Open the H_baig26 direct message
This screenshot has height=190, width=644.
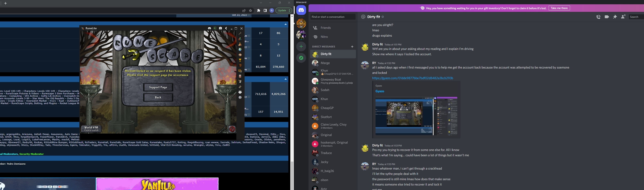(x=333, y=171)
